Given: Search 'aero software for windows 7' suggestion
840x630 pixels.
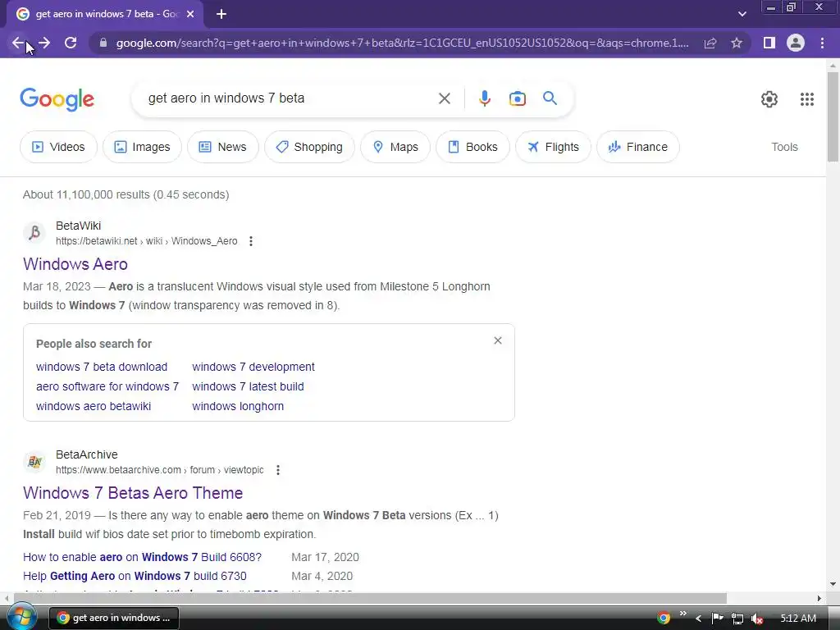Looking at the screenshot, I should click(x=107, y=386).
